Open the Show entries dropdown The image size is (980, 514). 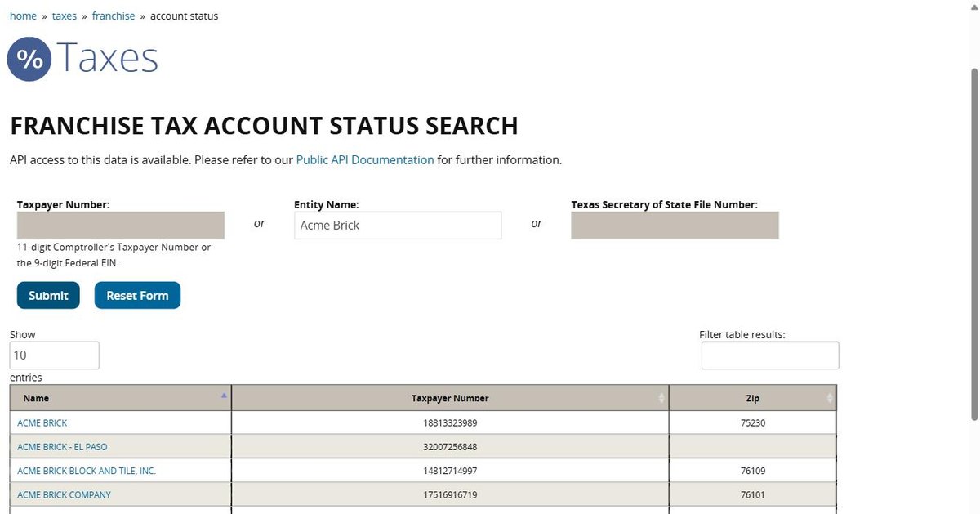pos(55,355)
